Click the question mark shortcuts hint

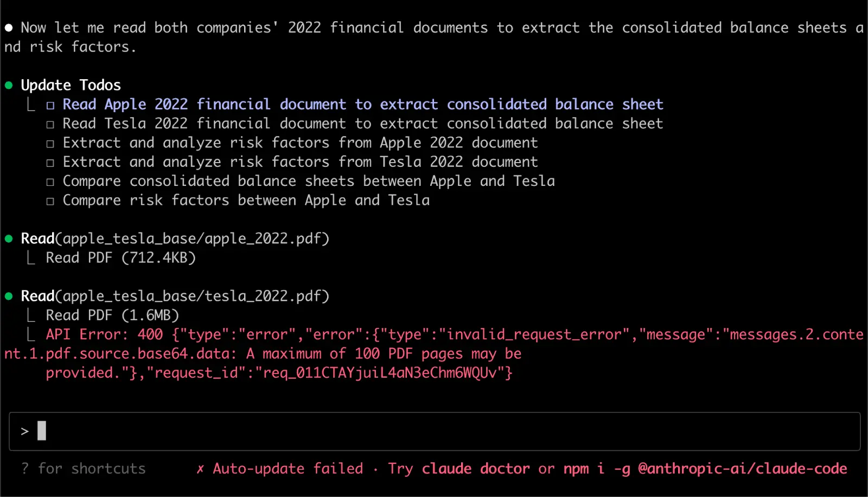pos(25,469)
